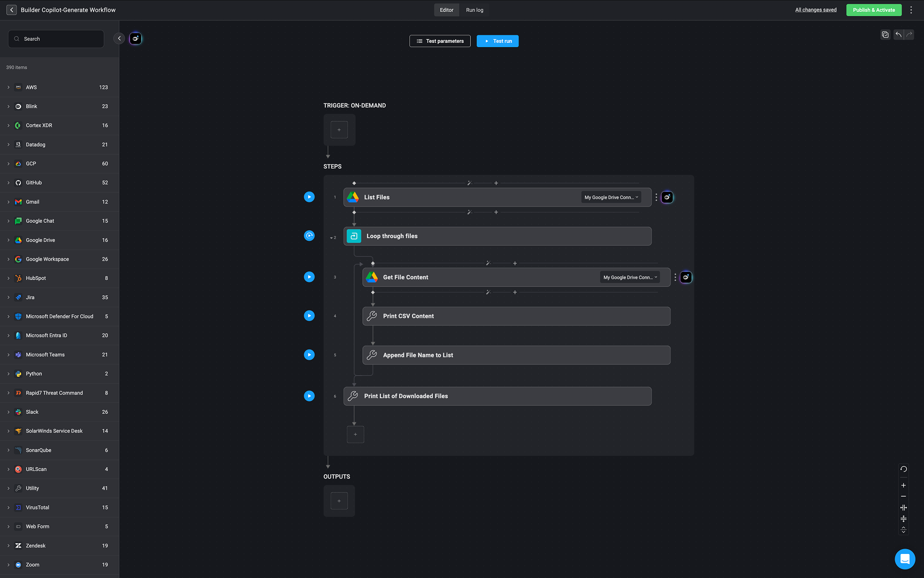Redo the last change
The width and height of the screenshot is (924, 578).
pos(909,35)
